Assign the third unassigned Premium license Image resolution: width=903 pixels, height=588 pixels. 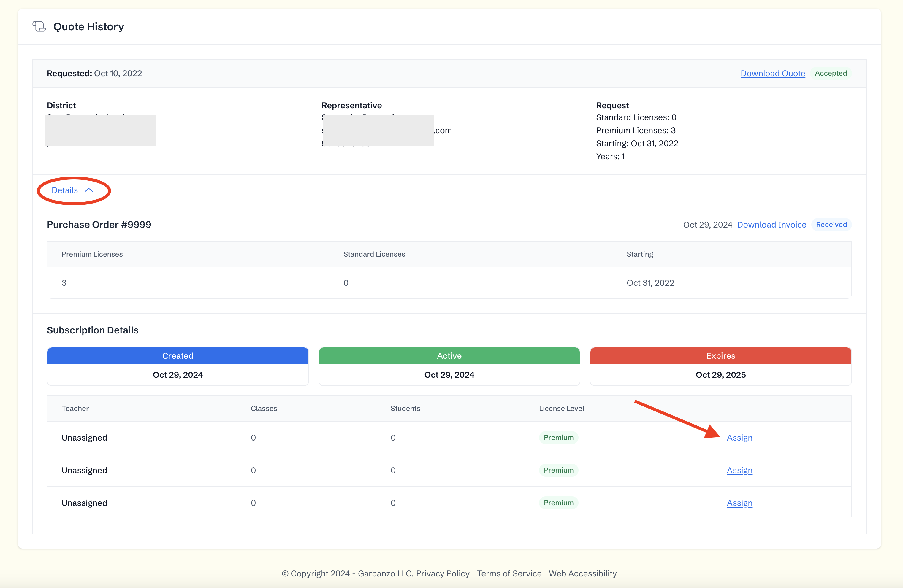(739, 503)
